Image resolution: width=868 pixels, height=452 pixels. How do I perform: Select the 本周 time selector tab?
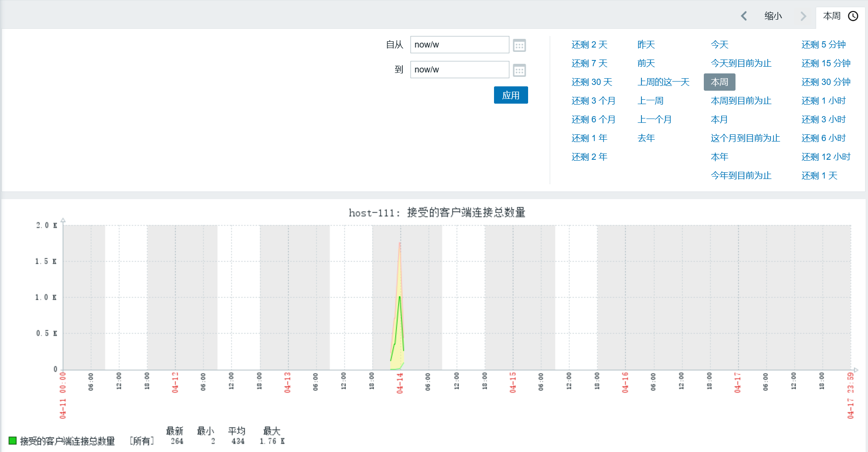[x=840, y=16]
